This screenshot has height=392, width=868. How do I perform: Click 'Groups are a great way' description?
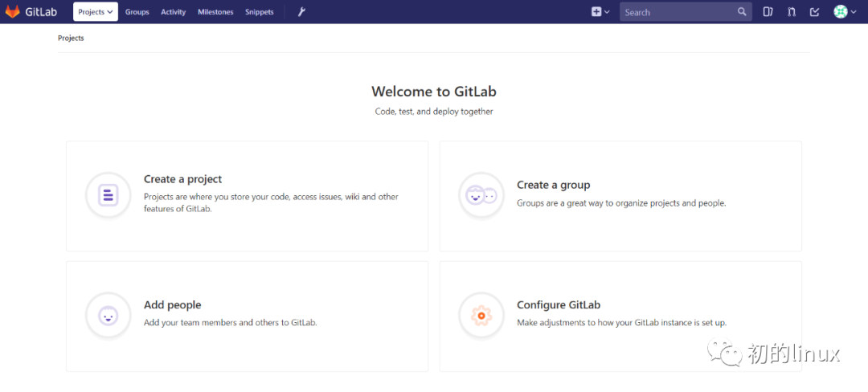621,203
